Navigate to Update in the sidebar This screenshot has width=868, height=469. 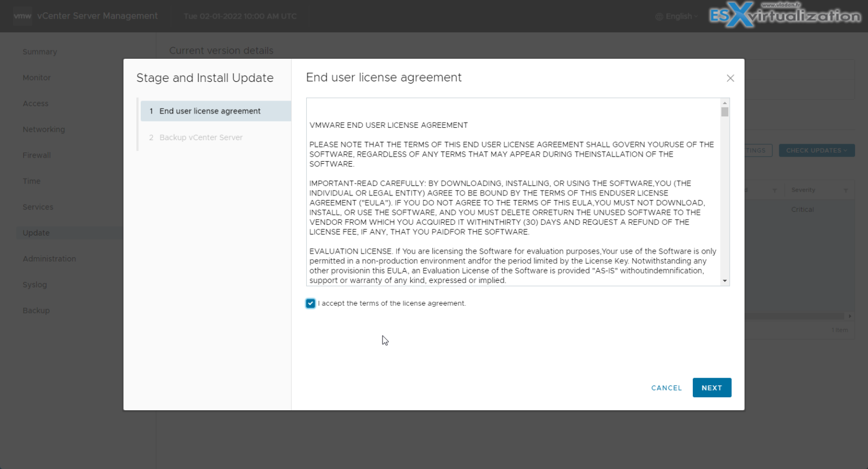point(36,232)
